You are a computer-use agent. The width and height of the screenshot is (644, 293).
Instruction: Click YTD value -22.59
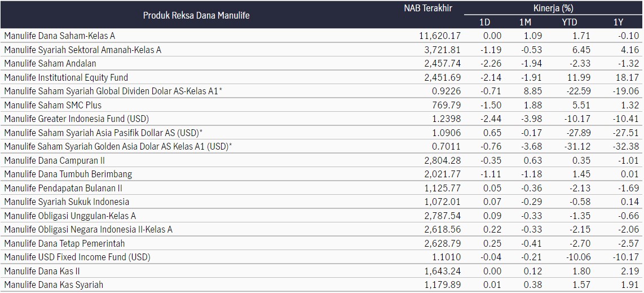tap(579, 91)
